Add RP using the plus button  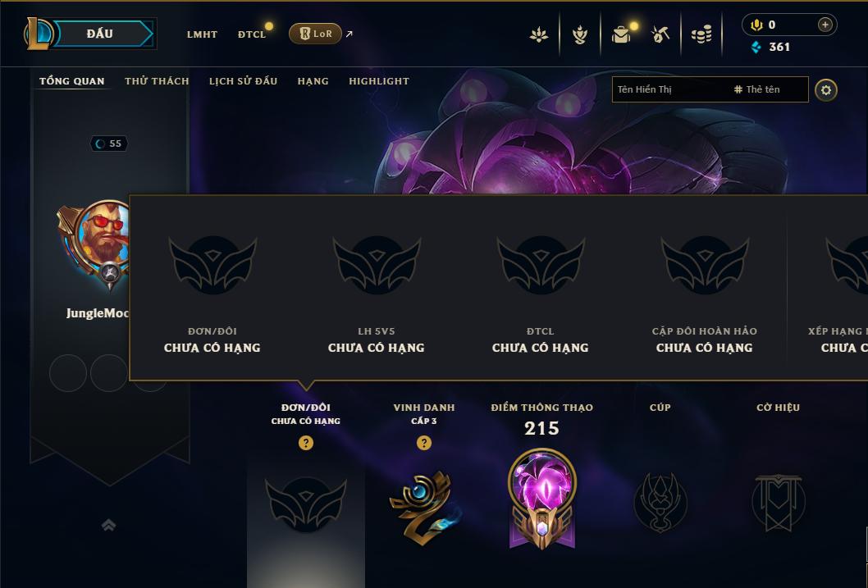click(x=825, y=25)
